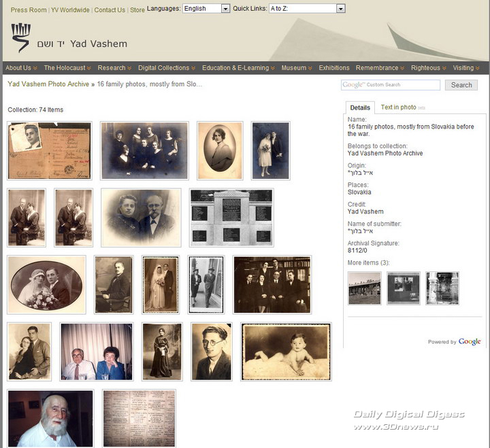Click the Yad Vashem menorah logo

(x=21, y=37)
